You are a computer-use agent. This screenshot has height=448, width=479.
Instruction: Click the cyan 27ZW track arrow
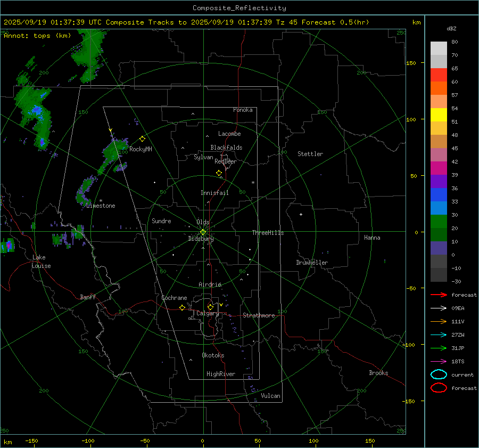click(438, 335)
